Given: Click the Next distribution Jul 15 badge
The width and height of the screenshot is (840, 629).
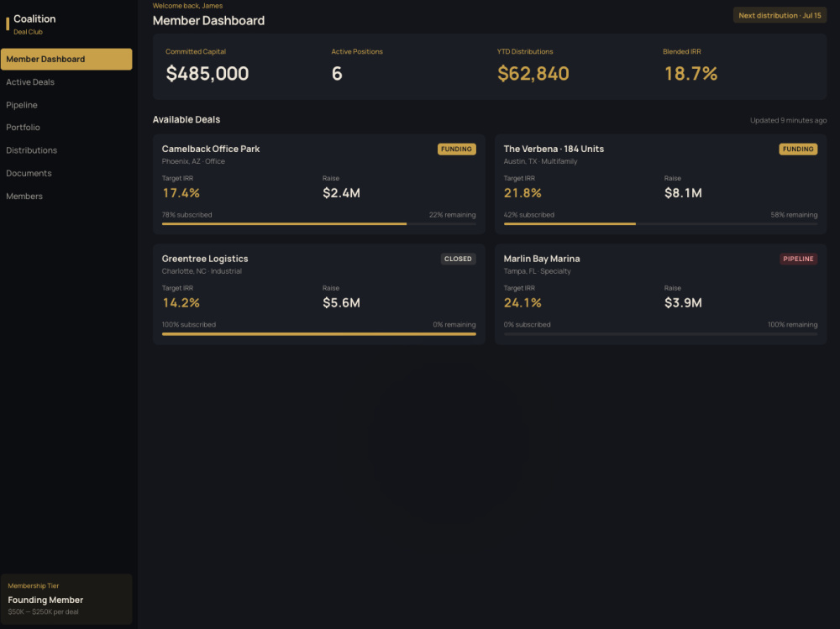Looking at the screenshot, I should coord(780,16).
